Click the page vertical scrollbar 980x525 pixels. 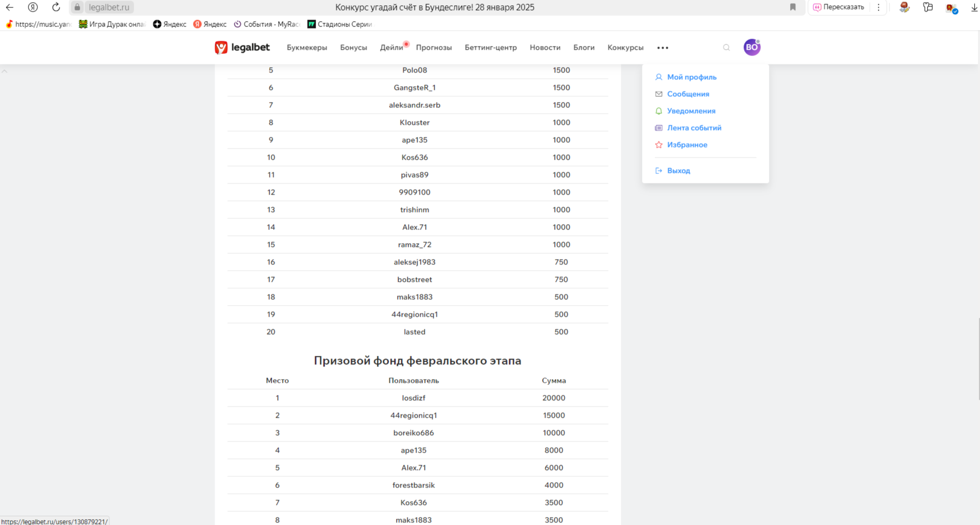(x=978, y=360)
